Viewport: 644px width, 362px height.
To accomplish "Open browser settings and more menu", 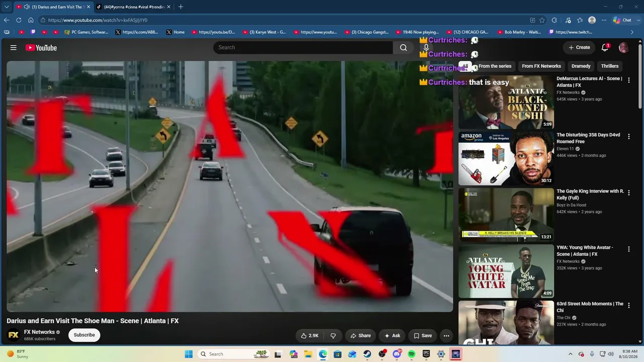I will point(604,20).
